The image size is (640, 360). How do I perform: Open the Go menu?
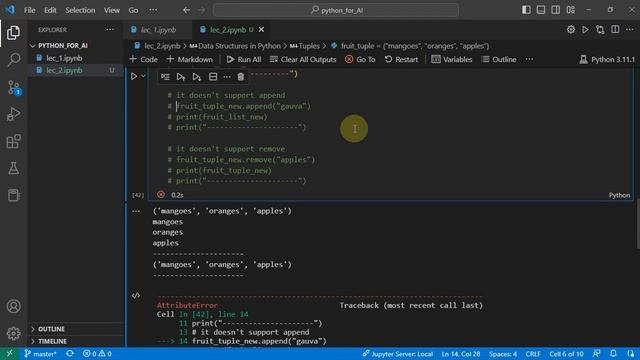point(133,10)
